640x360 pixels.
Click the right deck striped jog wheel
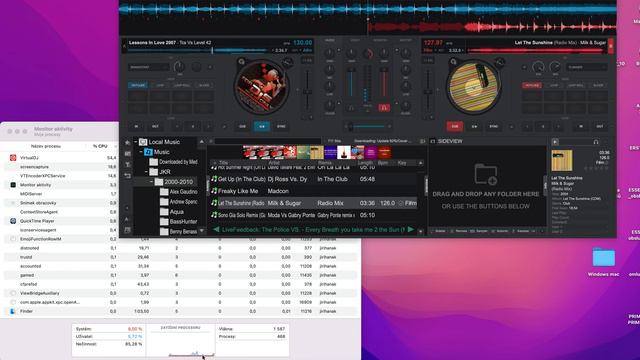tap(473, 86)
